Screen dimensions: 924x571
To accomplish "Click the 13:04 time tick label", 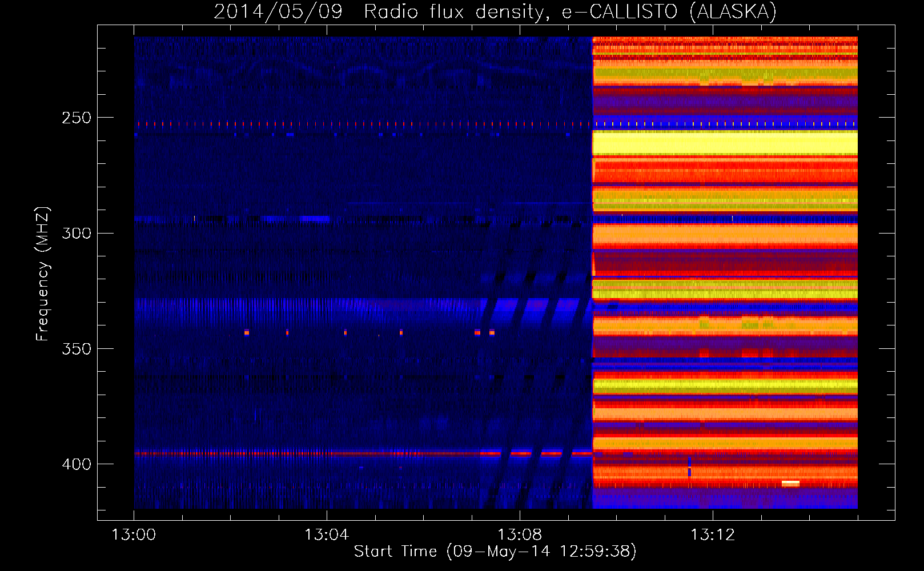I will pyautogui.click(x=327, y=535).
